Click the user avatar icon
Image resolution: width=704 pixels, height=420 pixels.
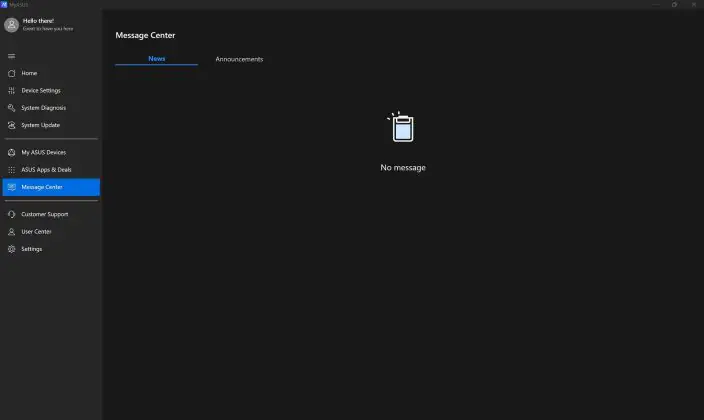[x=11, y=25]
